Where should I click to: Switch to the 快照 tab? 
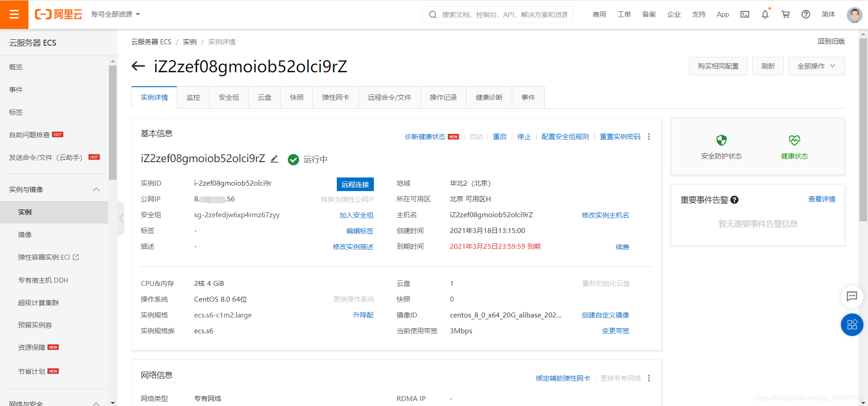click(x=297, y=98)
